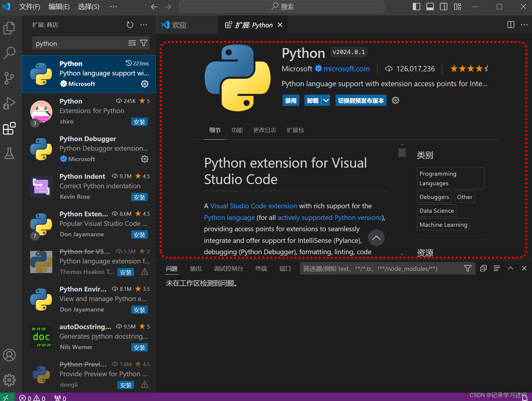This screenshot has height=401, width=532.
Task: Expand the 卸载 uninstall dropdown arrow
Action: coord(326,100)
